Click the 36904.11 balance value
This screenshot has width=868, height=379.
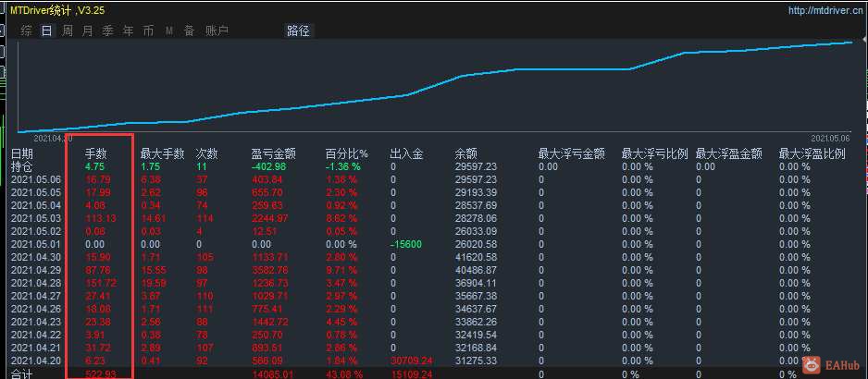pyautogui.click(x=476, y=283)
